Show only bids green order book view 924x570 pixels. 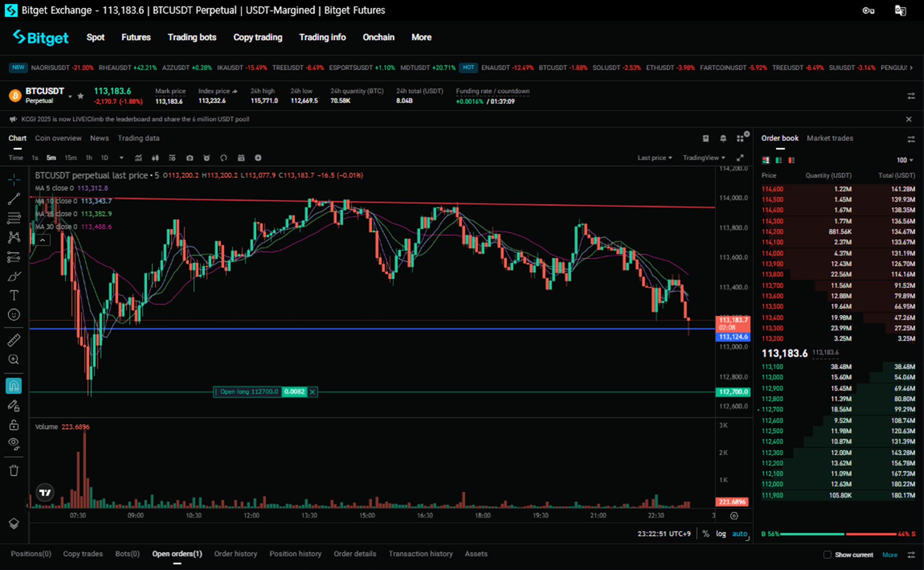click(778, 161)
